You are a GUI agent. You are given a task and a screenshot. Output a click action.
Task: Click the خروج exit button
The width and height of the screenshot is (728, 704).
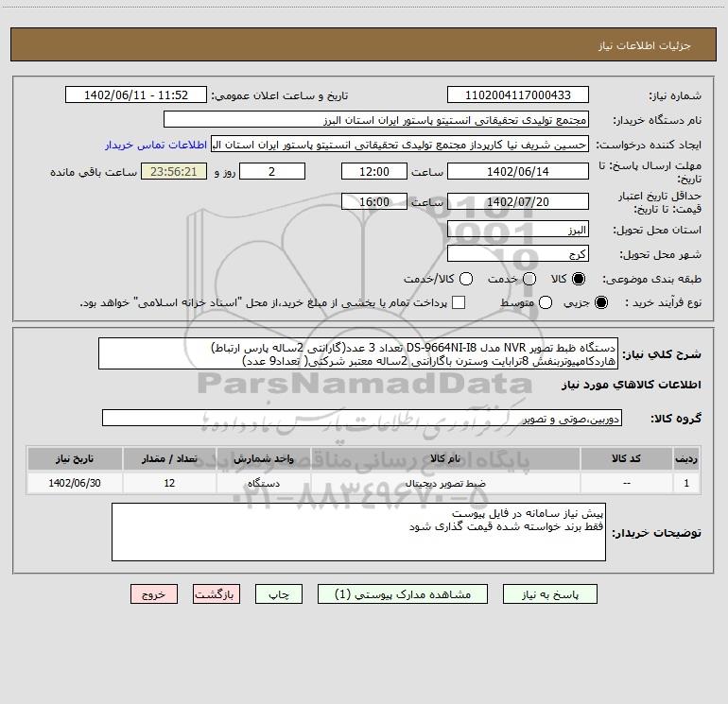coord(154,594)
